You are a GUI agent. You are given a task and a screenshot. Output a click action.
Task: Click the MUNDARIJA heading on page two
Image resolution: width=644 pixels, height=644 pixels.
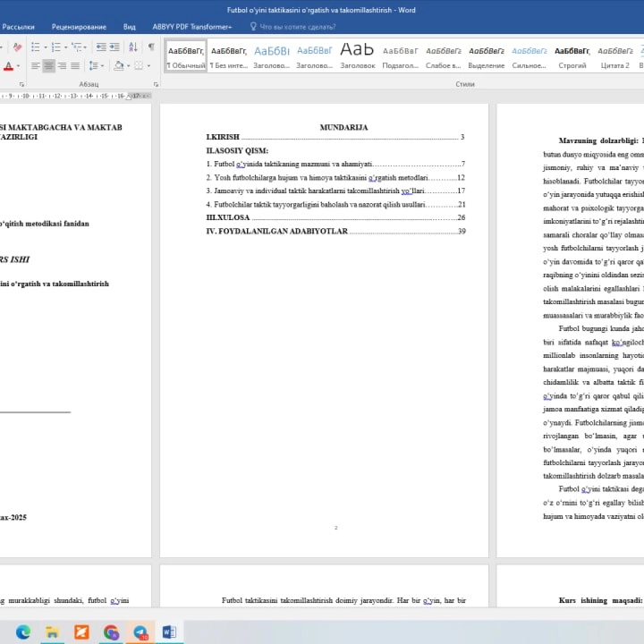[343, 127]
